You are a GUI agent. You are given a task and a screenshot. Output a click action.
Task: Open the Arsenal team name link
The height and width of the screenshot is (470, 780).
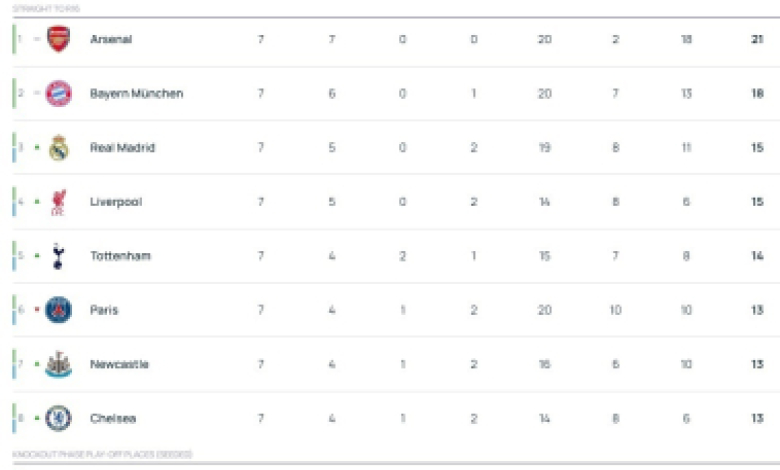110,40
